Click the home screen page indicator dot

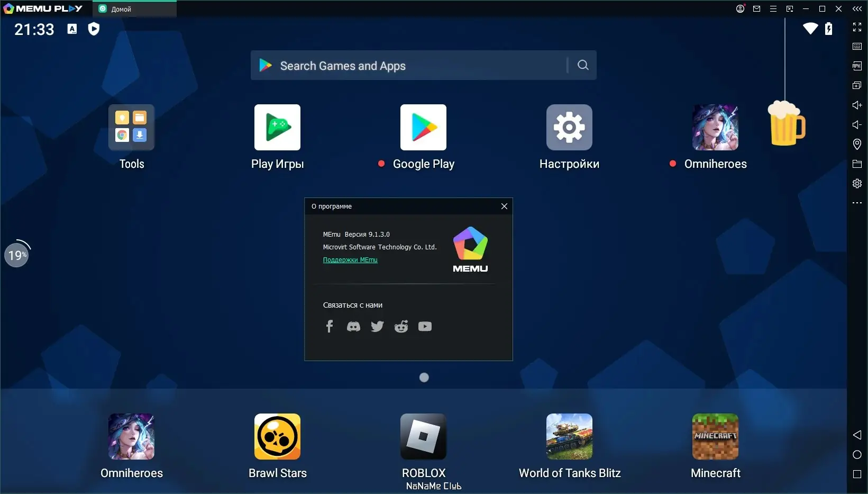click(x=424, y=378)
